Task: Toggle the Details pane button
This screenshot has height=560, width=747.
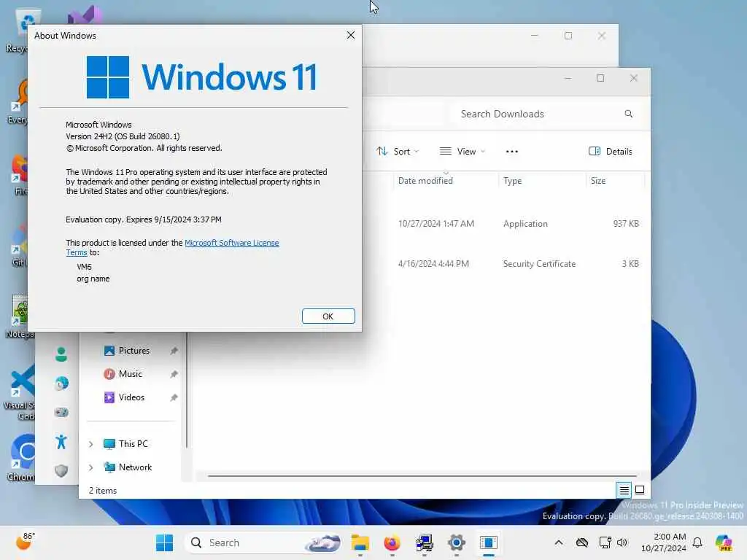Action: pos(611,152)
